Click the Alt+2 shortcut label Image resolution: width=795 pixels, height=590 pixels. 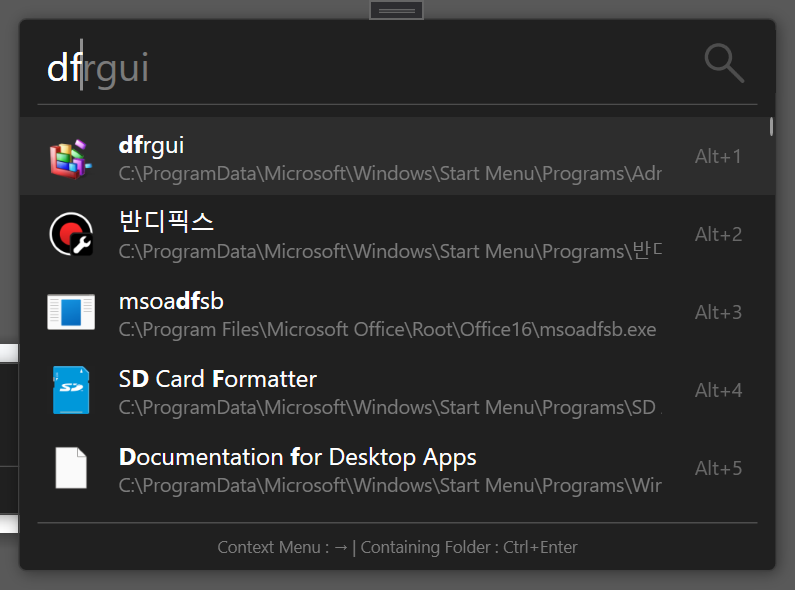pyautogui.click(x=718, y=234)
